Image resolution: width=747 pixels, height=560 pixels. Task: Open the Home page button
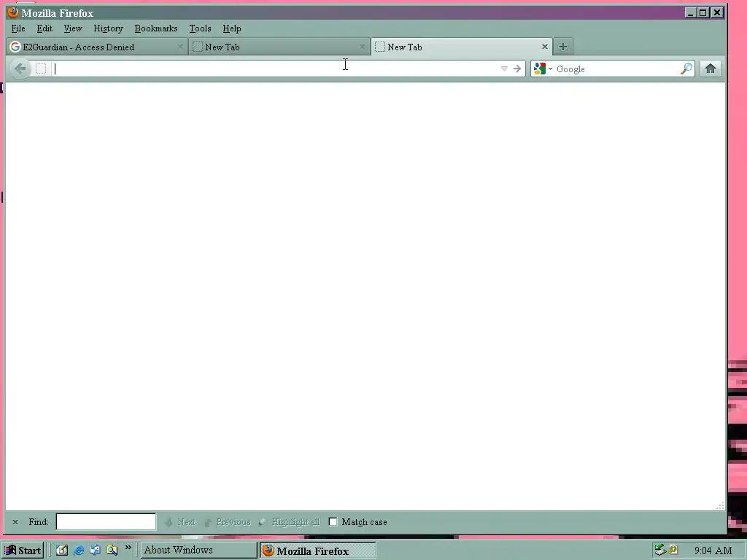[711, 69]
